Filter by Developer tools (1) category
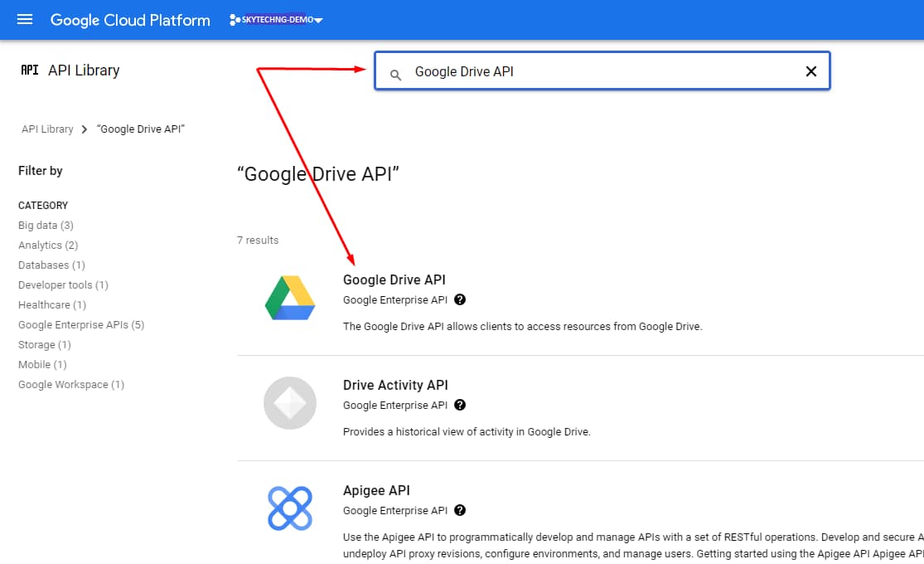The image size is (924, 564). coord(63,285)
